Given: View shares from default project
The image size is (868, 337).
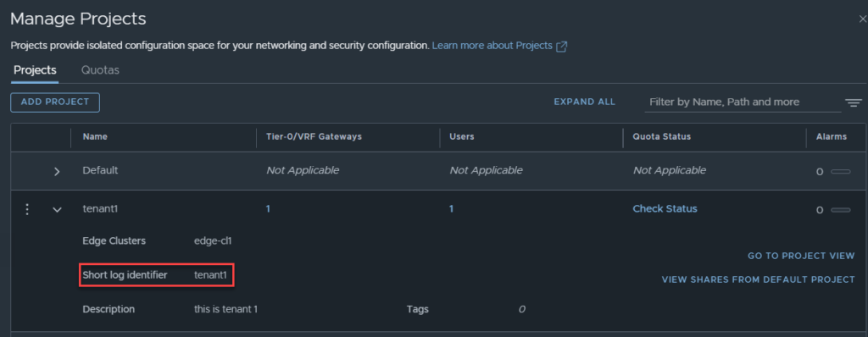Looking at the screenshot, I should 759,279.
